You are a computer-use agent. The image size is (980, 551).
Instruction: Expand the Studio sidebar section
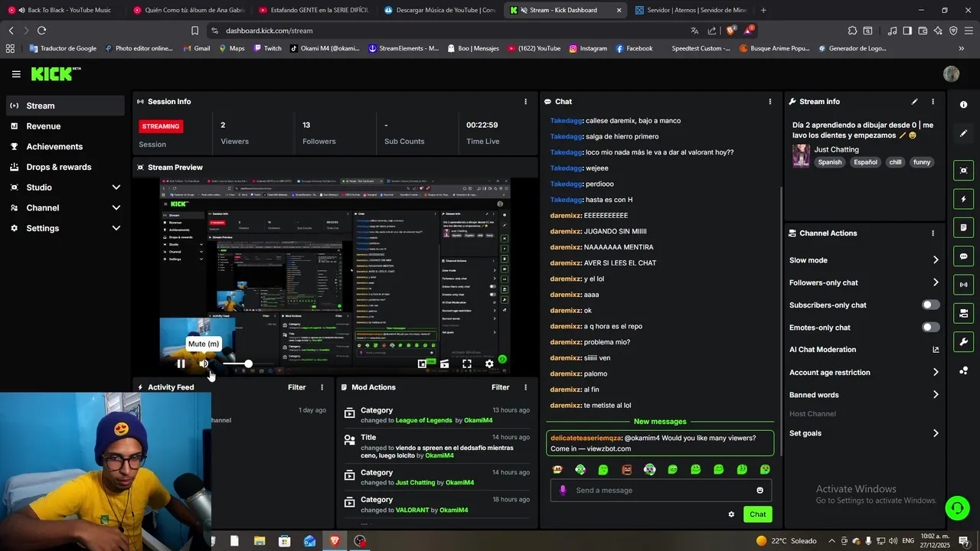tap(65, 187)
